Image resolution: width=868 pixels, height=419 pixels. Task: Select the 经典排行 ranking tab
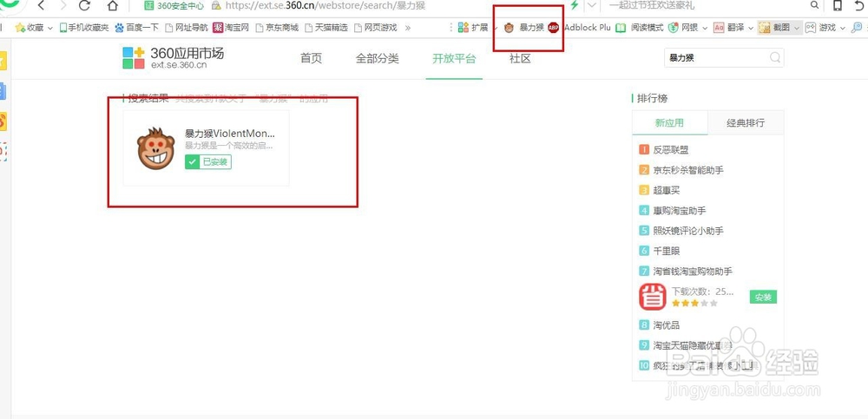(746, 123)
